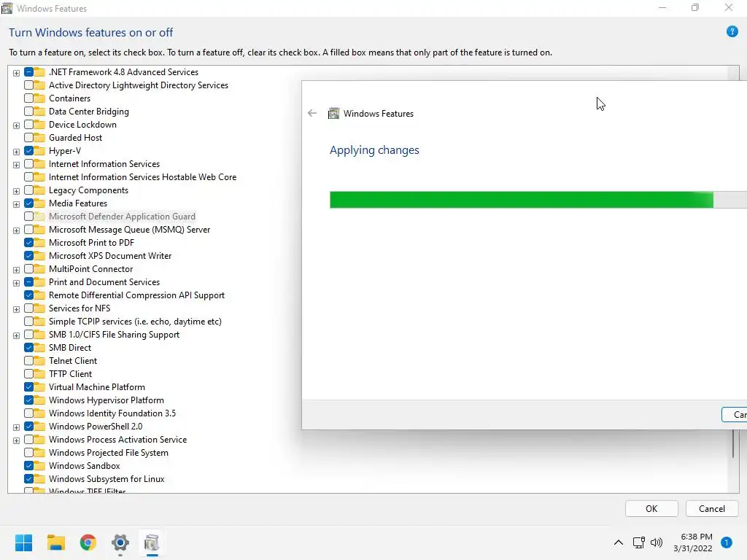This screenshot has height=560, width=747.
Task: Click the SMB Direct folder icon
Action: pos(39,348)
